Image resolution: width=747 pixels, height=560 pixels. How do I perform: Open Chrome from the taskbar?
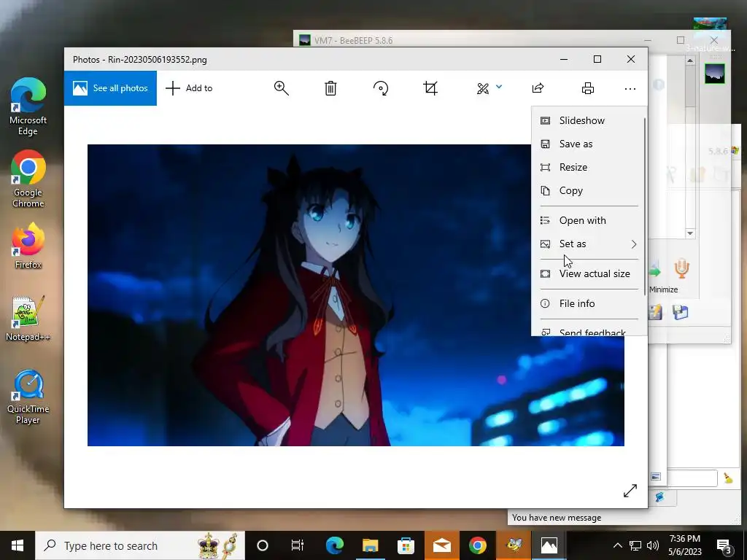[477, 545]
